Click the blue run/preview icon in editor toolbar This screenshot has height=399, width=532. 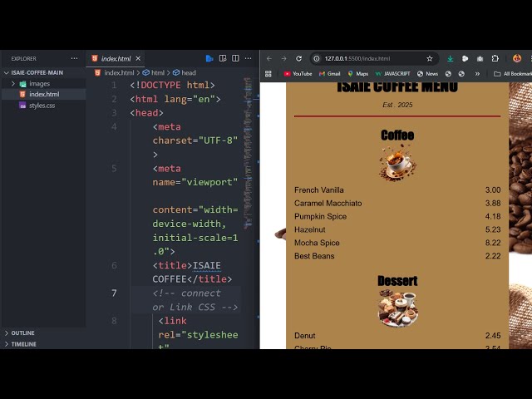pyautogui.click(x=209, y=58)
